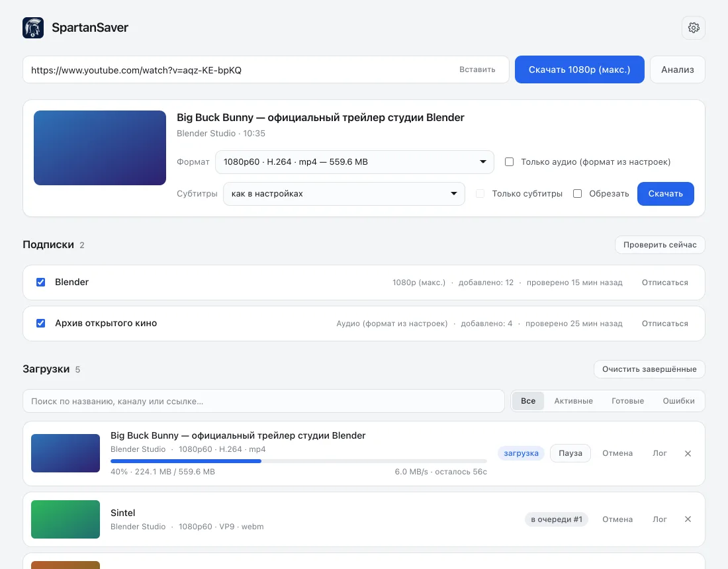Click the в очереди #1 status badge
The width and height of the screenshot is (728, 569).
click(x=556, y=519)
